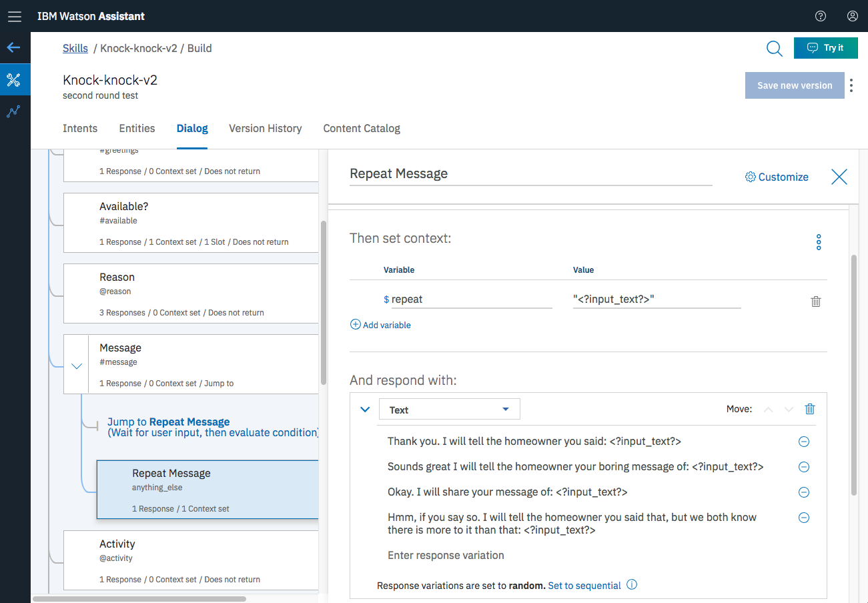This screenshot has height=603, width=868.
Task: Switch to the Intents tab
Action: (x=80, y=128)
